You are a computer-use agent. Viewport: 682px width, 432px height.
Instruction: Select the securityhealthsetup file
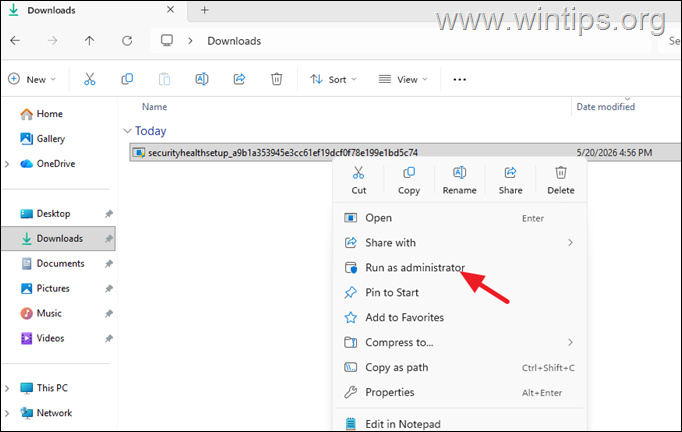(x=283, y=153)
